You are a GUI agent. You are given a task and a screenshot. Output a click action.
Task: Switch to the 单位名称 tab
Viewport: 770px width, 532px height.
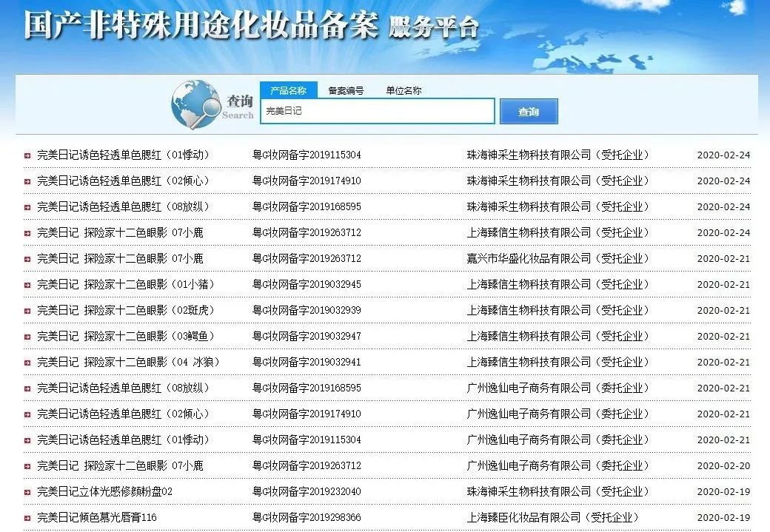pyautogui.click(x=404, y=90)
